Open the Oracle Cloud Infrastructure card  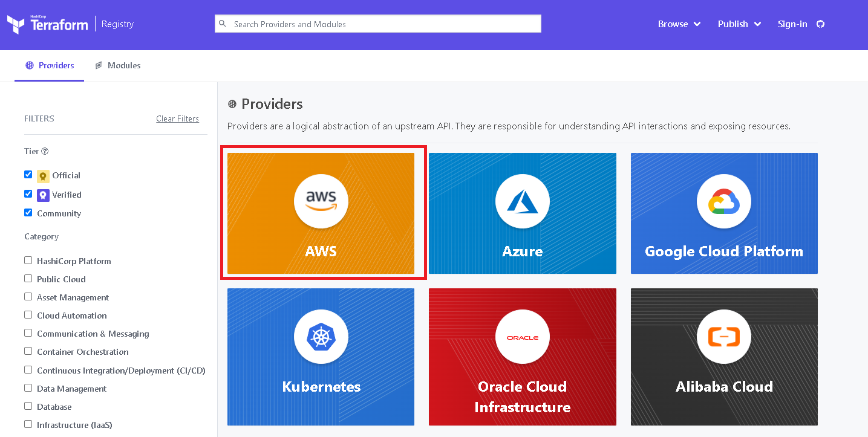click(x=523, y=357)
